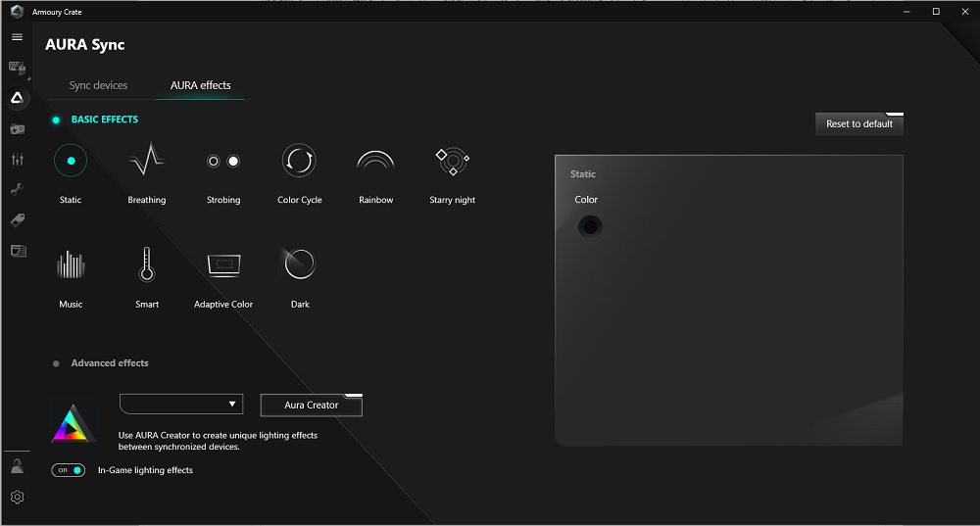Viewport: 980px width, 526px height.
Task: Click the Reset to default button
Action: [859, 123]
